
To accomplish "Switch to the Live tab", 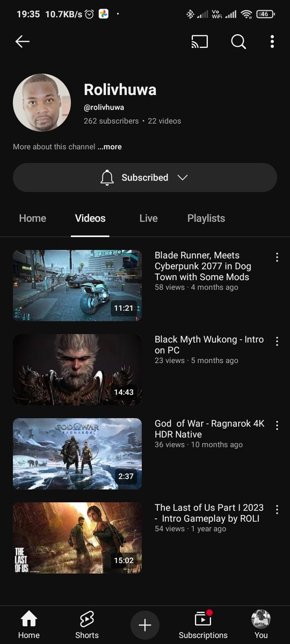I will (x=148, y=218).
